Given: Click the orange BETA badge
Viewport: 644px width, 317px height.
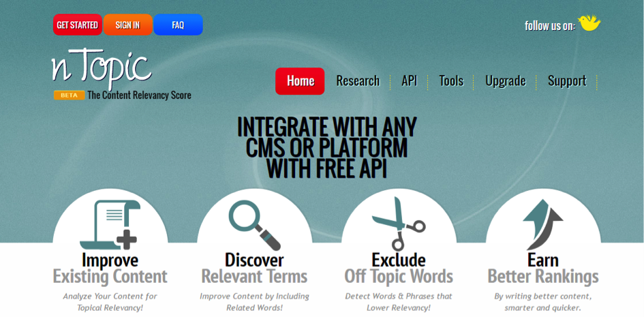Looking at the screenshot, I should [x=69, y=95].
